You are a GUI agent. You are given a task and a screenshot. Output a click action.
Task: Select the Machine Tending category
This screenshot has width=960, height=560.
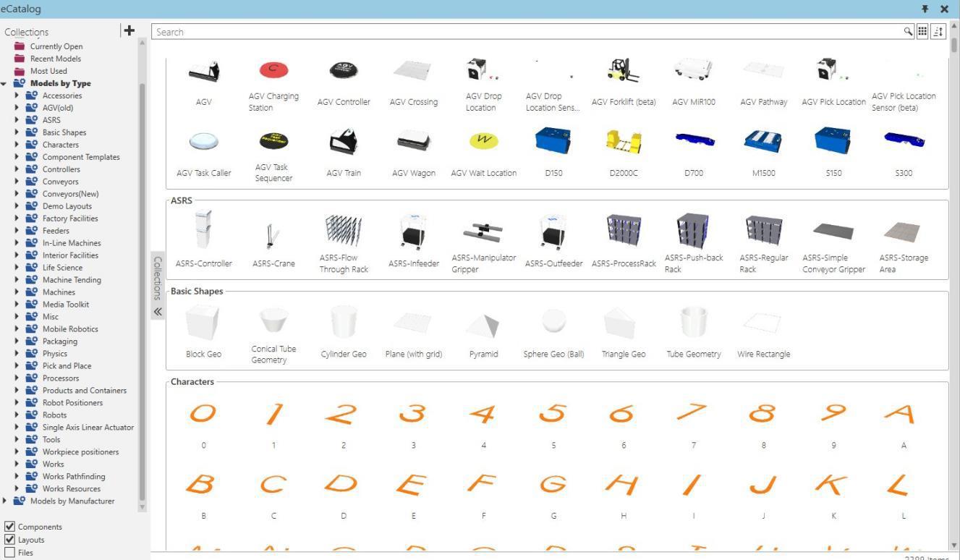[72, 280]
